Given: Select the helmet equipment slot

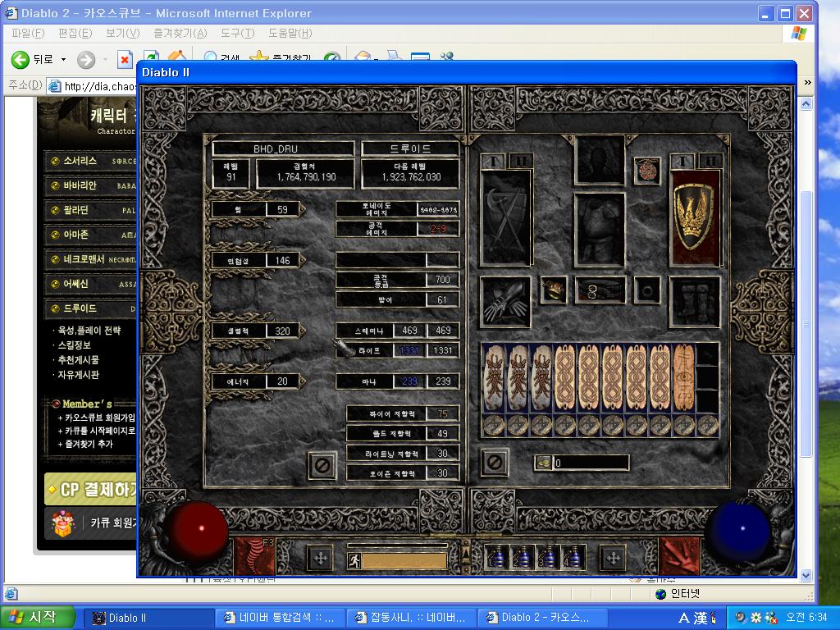Looking at the screenshot, I should [x=600, y=160].
